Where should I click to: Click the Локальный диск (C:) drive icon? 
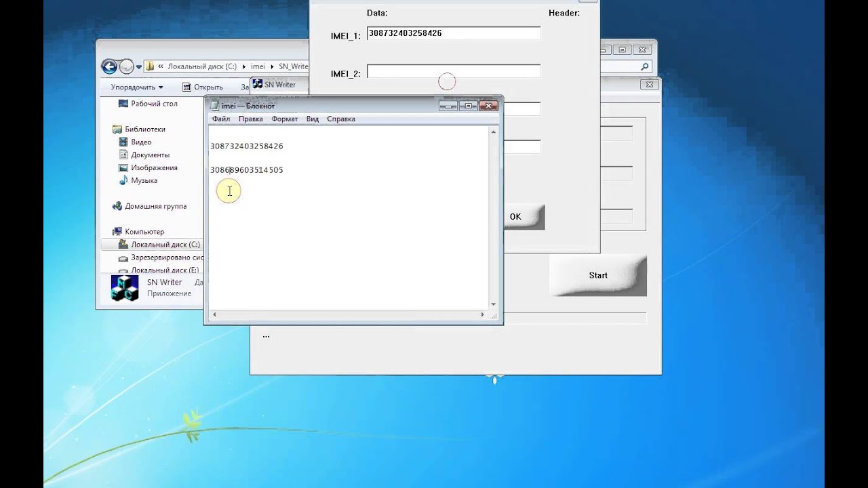123,244
